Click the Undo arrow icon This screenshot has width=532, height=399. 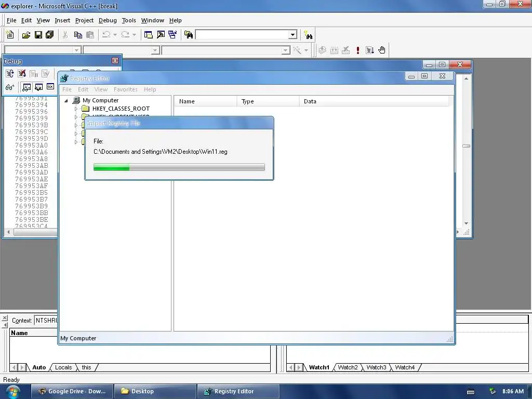pos(106,35)
